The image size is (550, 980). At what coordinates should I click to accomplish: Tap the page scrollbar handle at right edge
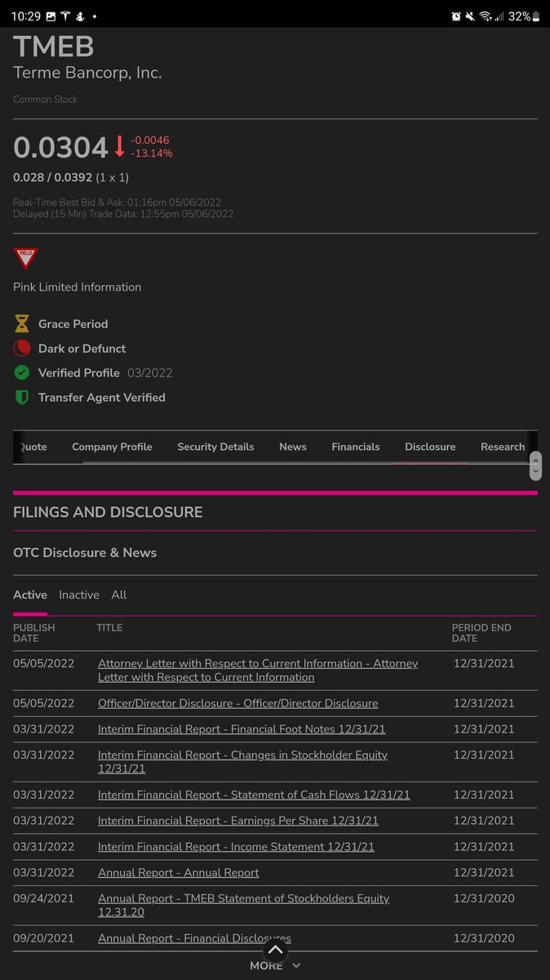click(535, 465)
